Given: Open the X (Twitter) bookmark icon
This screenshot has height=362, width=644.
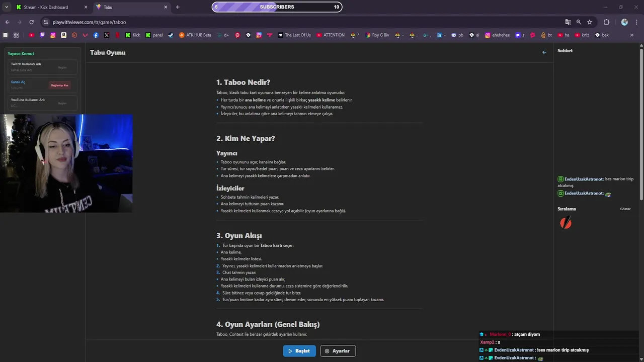Looking at the screenshot, I should click(x=107, y=35).
